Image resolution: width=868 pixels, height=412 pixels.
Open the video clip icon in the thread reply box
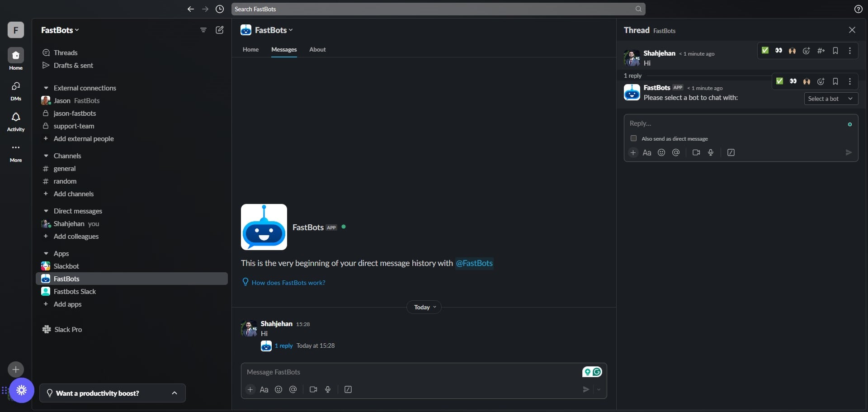coord(696,152)
